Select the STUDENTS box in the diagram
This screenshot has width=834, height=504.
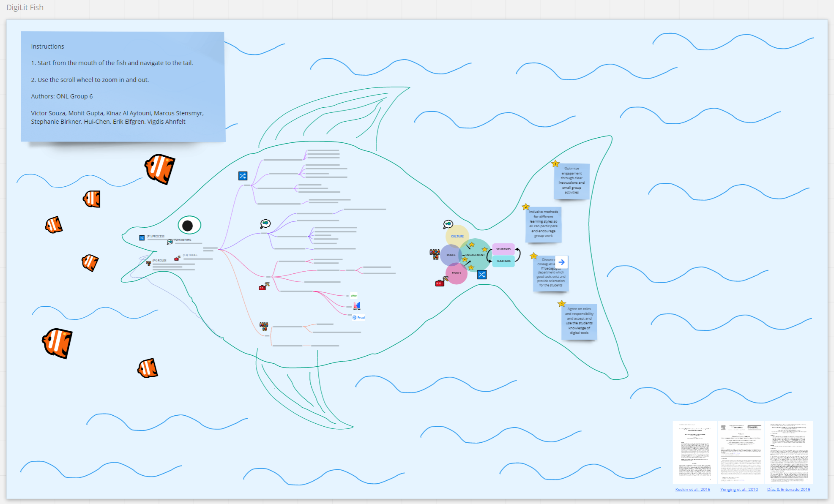[503, 249]
